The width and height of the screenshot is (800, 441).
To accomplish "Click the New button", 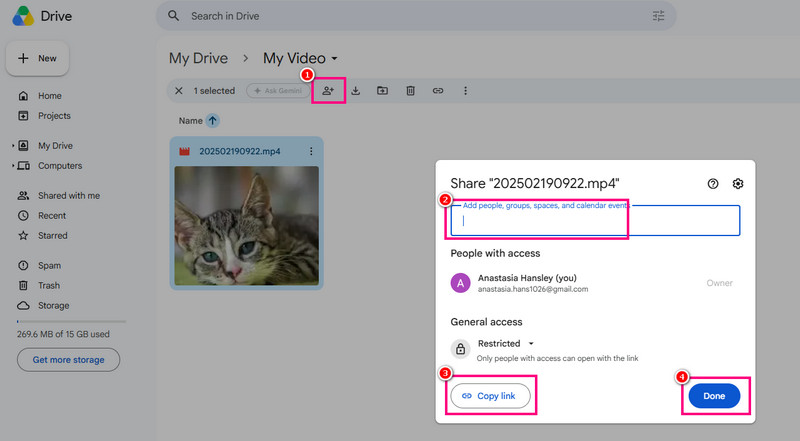I will [37, 58].
